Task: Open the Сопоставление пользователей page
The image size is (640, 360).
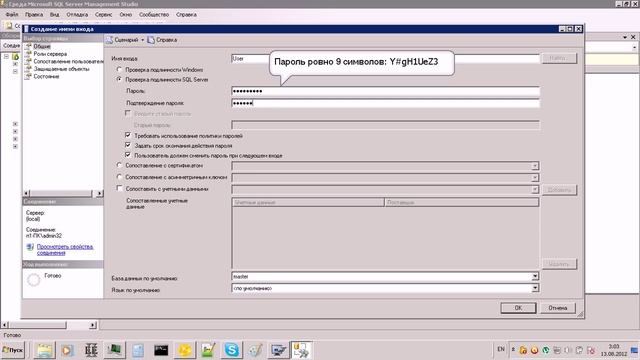Action: pyautogui.click(x=68, y=61)
